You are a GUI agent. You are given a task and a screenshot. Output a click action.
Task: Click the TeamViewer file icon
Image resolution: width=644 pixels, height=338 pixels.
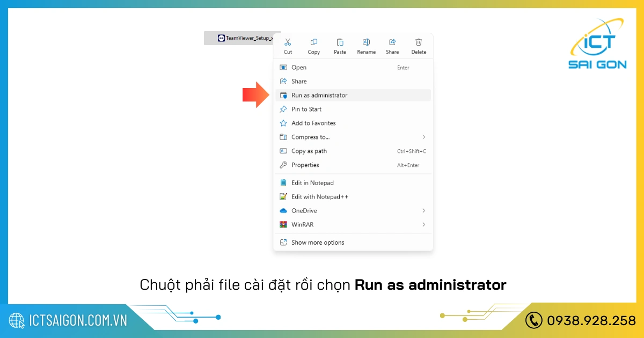221,38
